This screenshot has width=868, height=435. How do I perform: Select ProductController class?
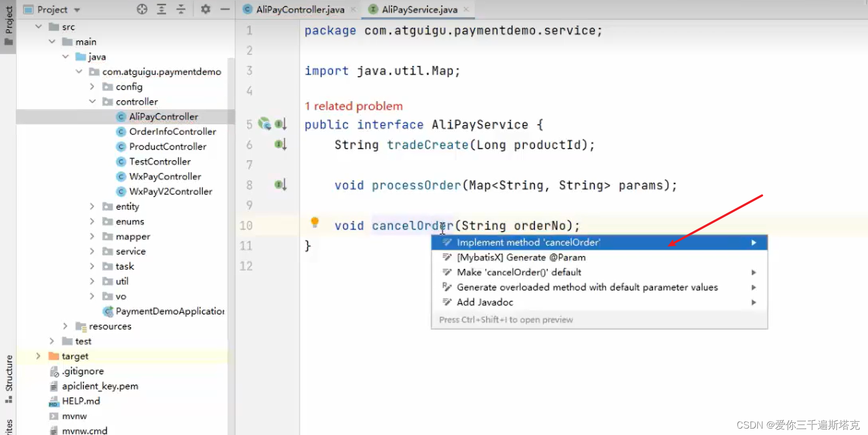[167, 146]
